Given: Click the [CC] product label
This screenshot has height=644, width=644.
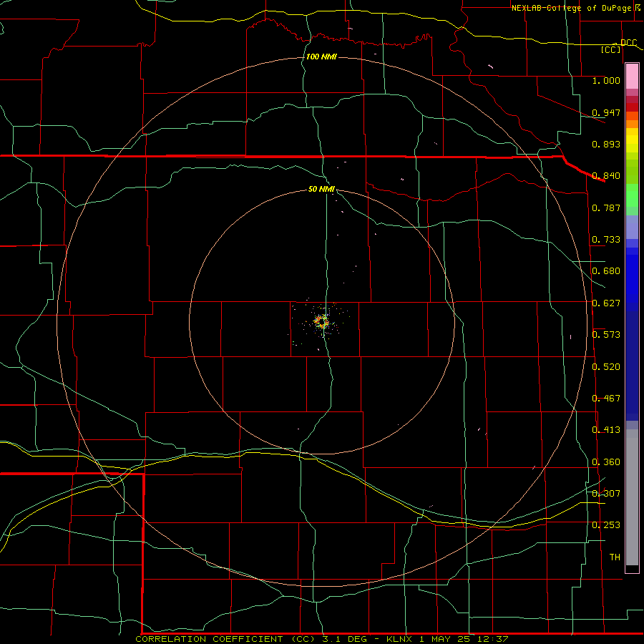Looking at the screenshot, I should tap(611, 49).
